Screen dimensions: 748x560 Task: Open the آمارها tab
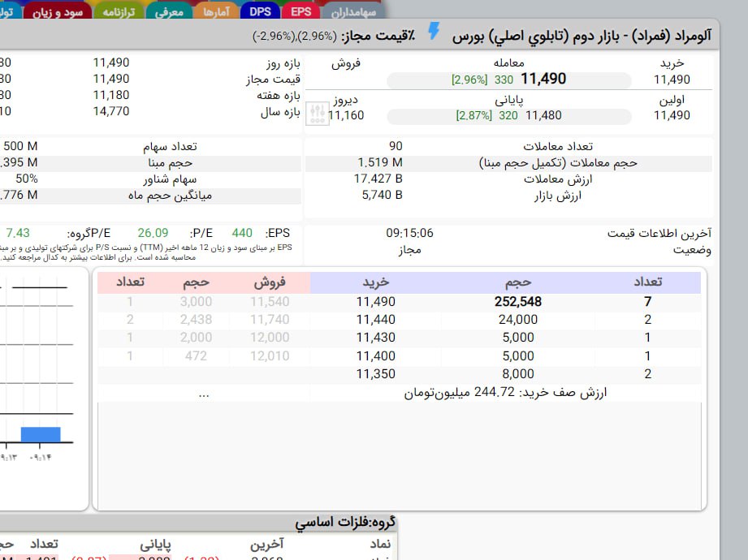pos(216,11)
